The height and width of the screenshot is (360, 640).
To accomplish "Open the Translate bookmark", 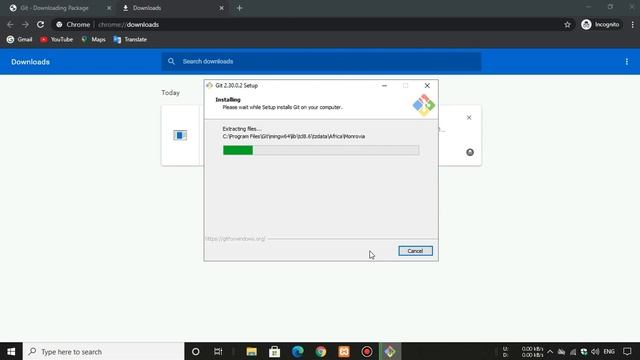I will tap(130, 40).
